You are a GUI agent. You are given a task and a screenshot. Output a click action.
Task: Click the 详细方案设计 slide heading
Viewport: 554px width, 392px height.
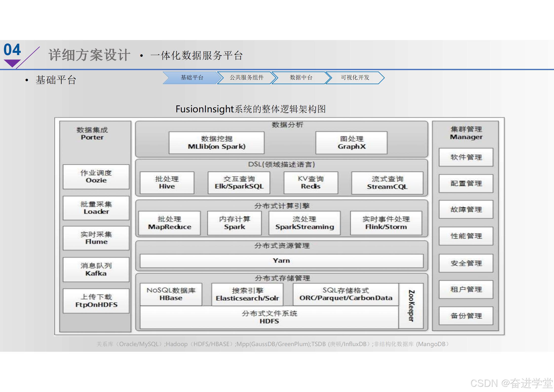tap(89, 55)
